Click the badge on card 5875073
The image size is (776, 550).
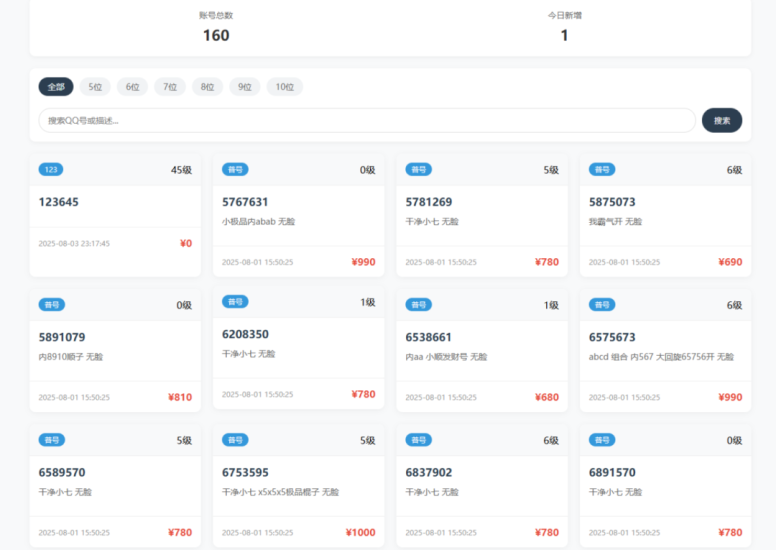click(602, 170)
